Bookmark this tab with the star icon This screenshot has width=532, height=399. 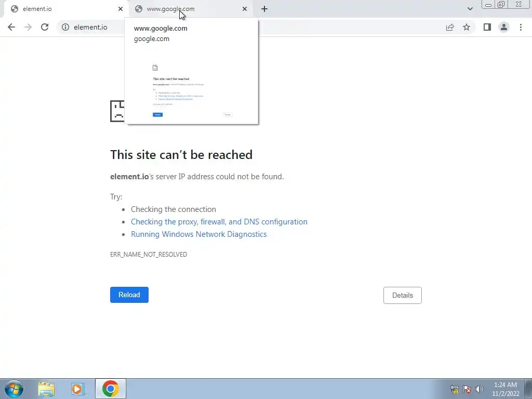click(467, 27)
